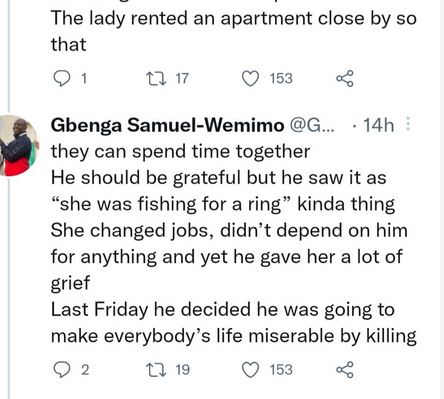Like the bottom tweet ending with killing
This screenshot has height=399, width=444.
coord(250,370)
